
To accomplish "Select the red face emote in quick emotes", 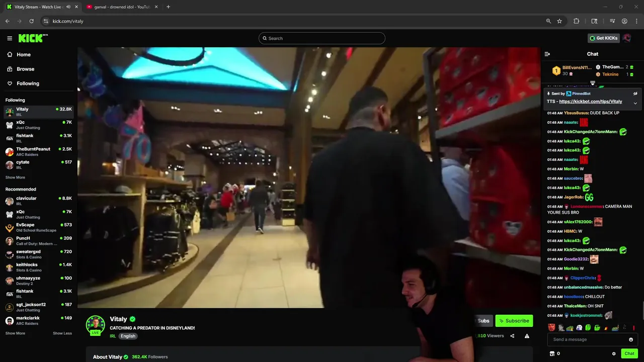I will point(551,328).
